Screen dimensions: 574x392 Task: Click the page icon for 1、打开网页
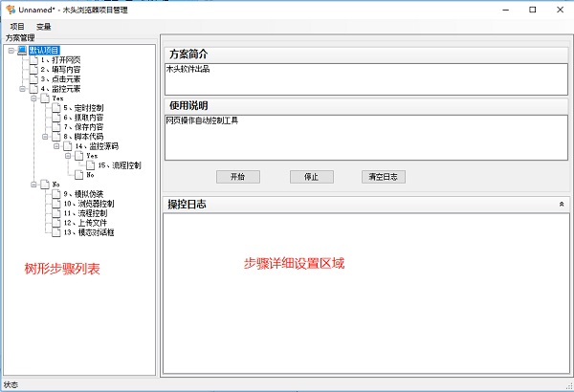tap(33, 60)
